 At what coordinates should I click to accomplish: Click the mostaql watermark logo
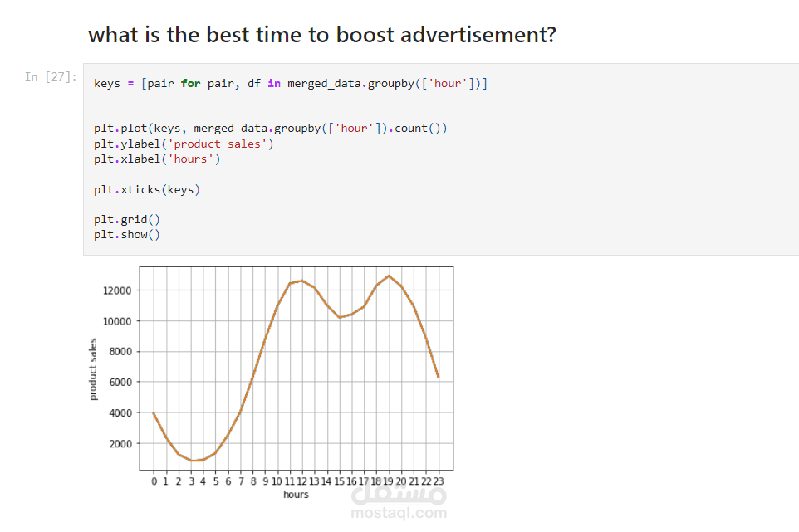pyautogui.click(x=399, y=495)
